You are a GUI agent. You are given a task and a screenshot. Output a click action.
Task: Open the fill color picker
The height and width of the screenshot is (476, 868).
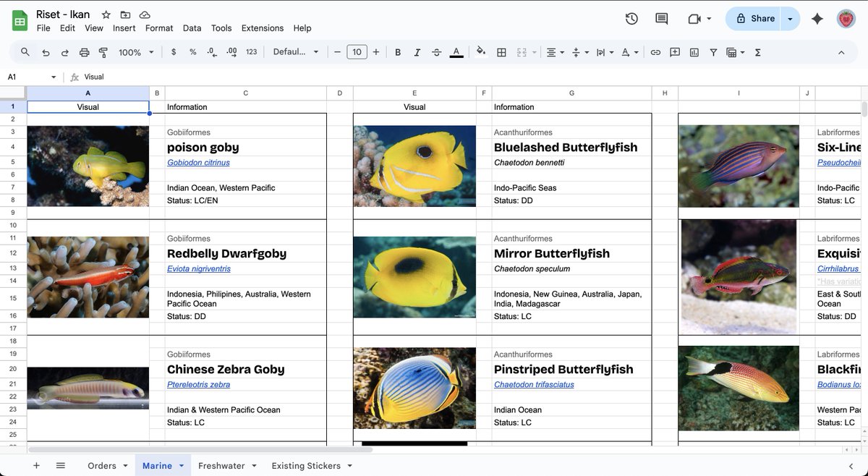[x=481, y=52]
